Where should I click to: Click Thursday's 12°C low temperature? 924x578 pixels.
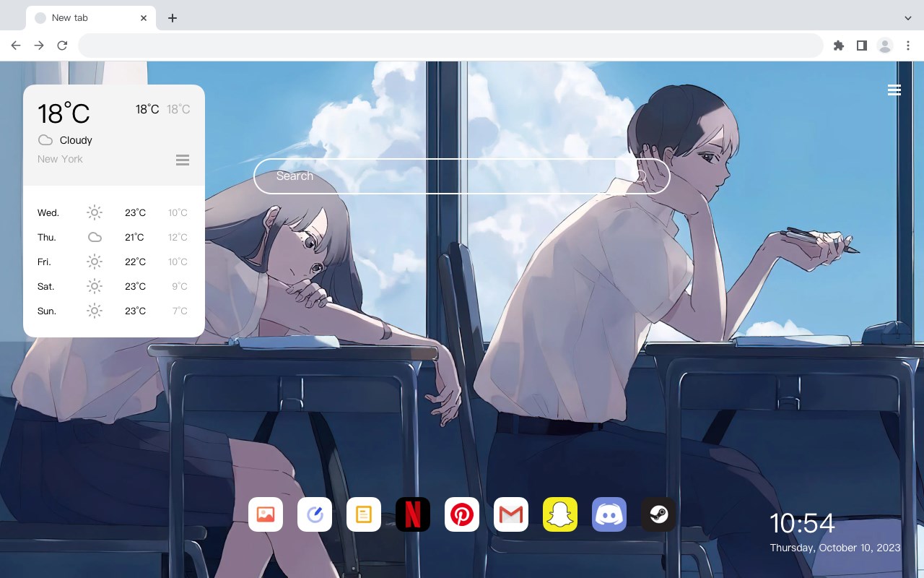click(178, 237)
